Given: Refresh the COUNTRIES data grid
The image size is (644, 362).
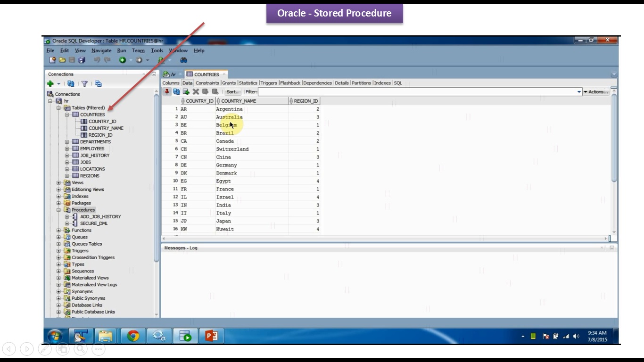Looking at the screenshot, I should click(x=176, y=91).
